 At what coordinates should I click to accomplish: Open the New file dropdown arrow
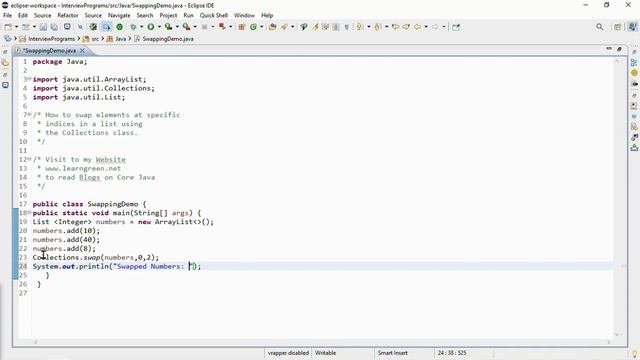pyautogui.click(x=17, y=27)
